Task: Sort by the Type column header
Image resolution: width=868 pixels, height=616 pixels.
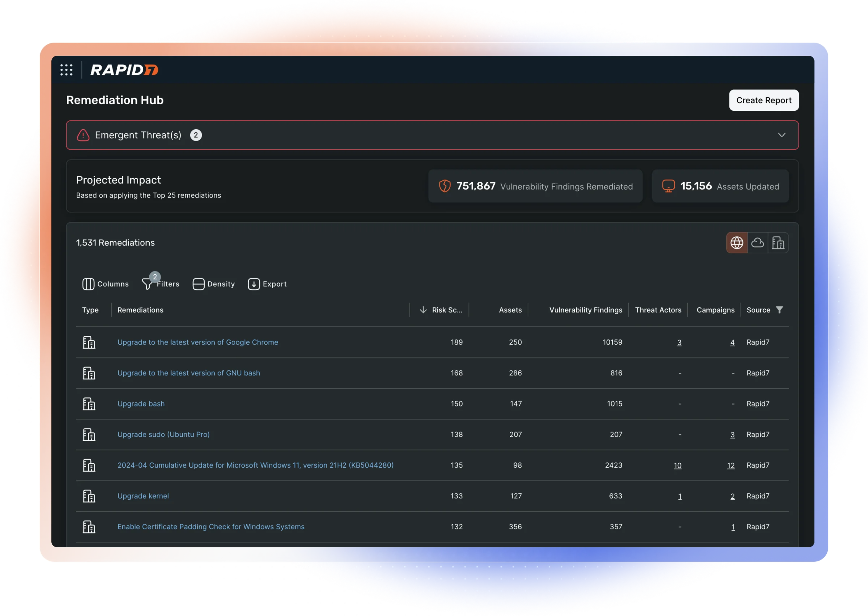Action: pyautogui.click(x=90, y=310)
